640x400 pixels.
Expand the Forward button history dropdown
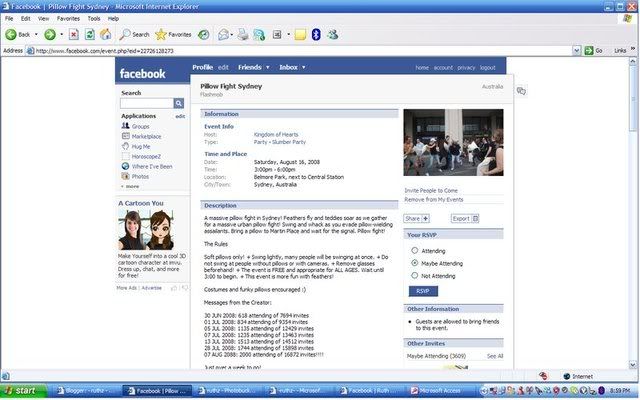coord(62,35)
